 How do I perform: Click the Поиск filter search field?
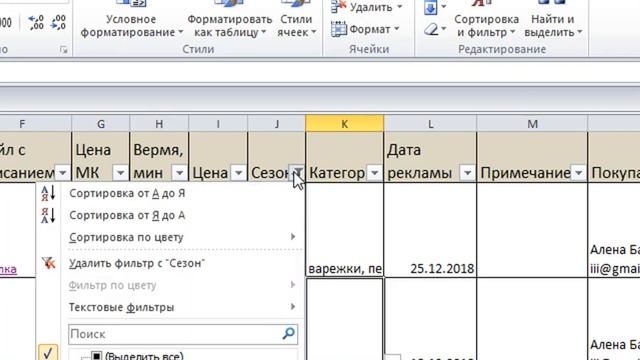coord(183,334)
